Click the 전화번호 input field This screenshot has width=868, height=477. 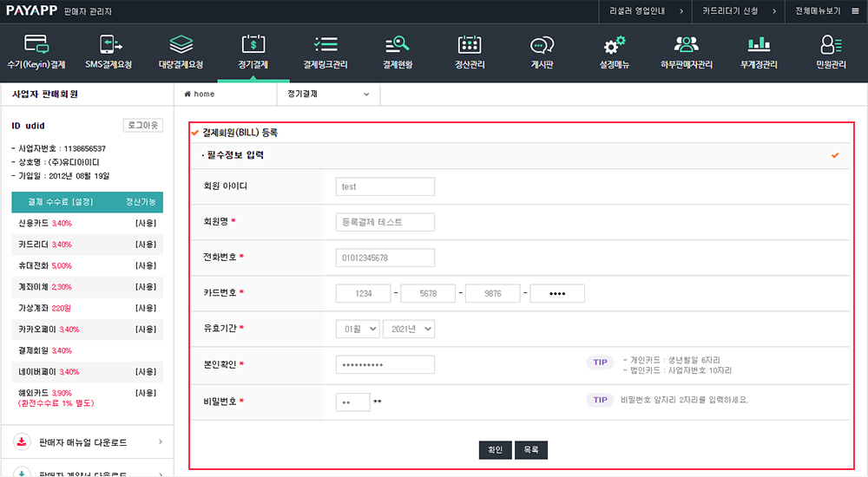tap(385, 258)
